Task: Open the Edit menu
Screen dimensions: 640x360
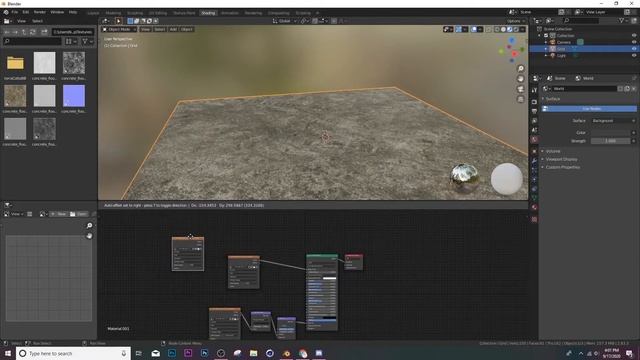Action: (26, 12)
